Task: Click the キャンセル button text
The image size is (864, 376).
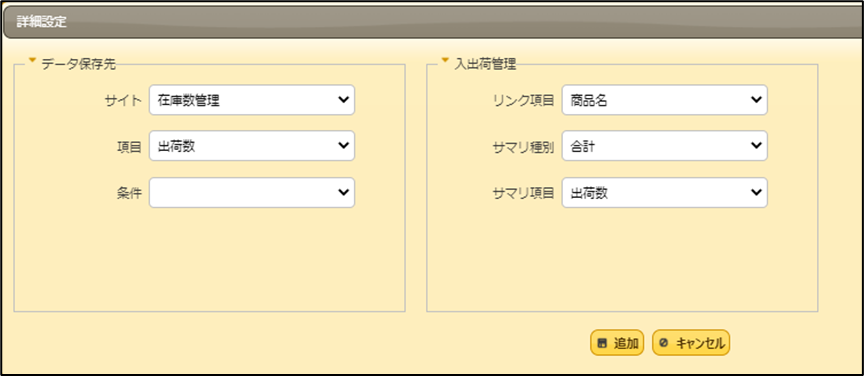Action: [x=700, y=343]
